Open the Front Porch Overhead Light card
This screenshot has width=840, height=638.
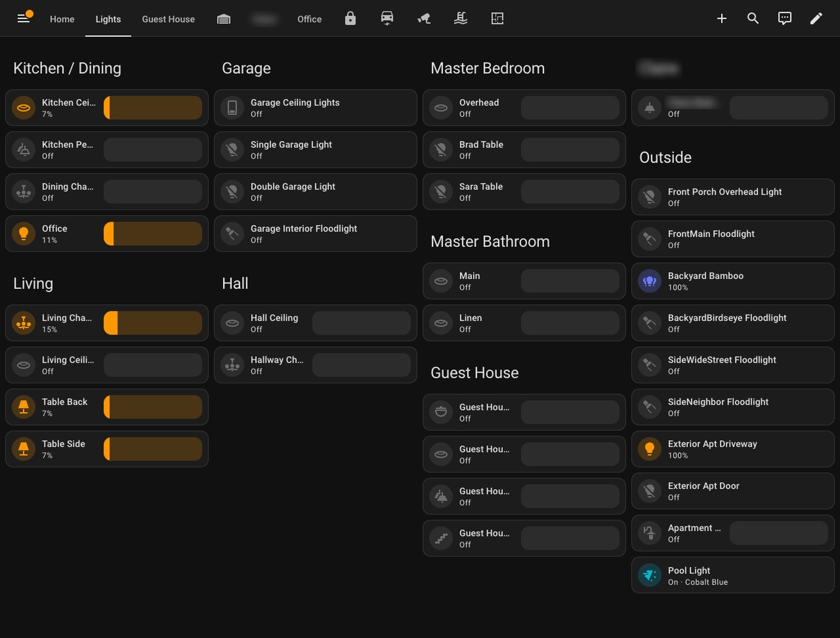point(733,197)
